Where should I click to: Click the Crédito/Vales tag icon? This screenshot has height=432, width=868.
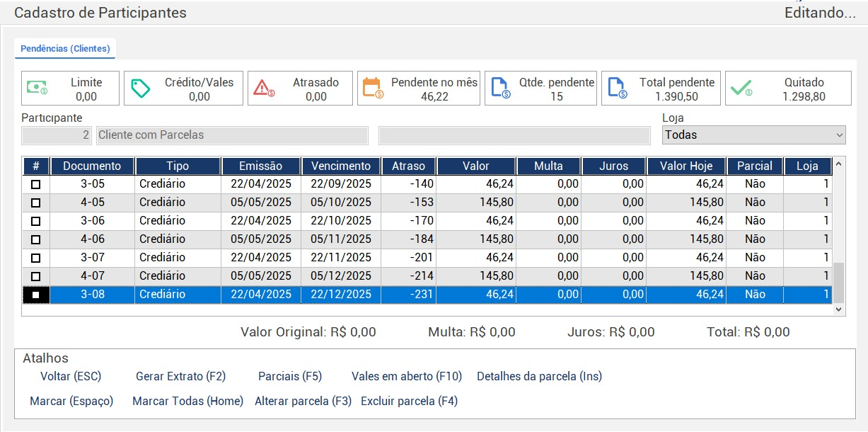click(141, 88)
